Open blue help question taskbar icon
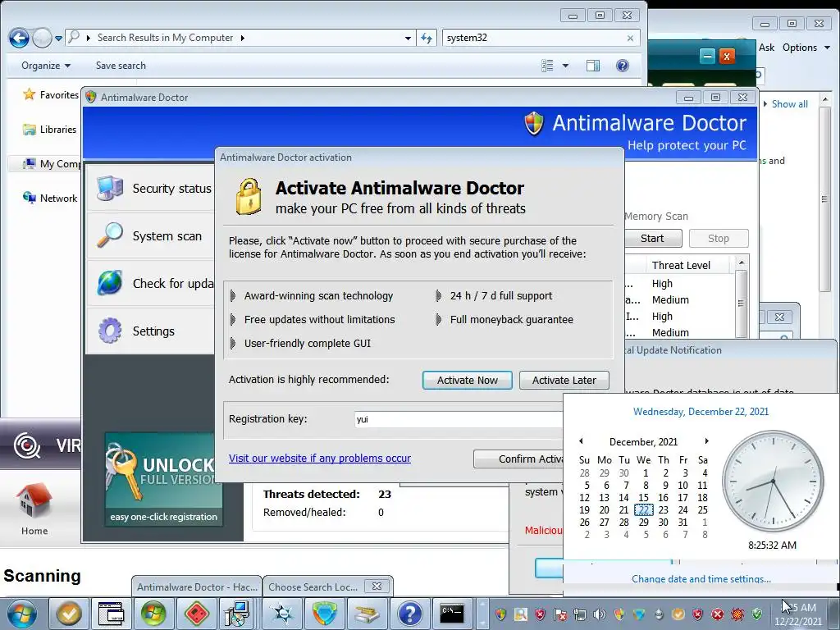This screenshot has width=840, height=630. click(409, 614)
